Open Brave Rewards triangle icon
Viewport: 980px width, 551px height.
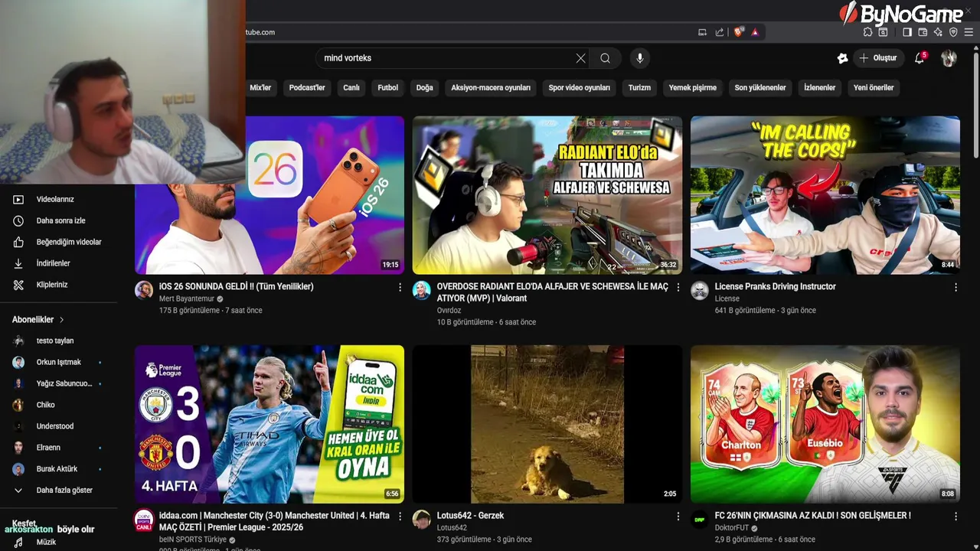click(x=755, y=32)
